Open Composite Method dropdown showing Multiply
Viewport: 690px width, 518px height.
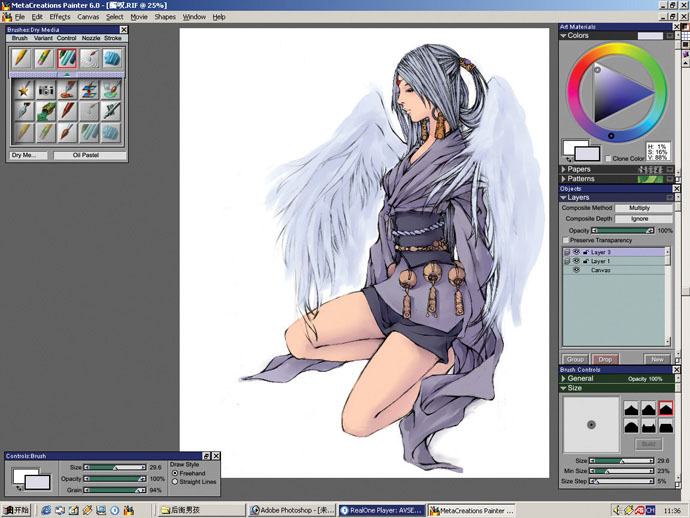pos(643,208)
